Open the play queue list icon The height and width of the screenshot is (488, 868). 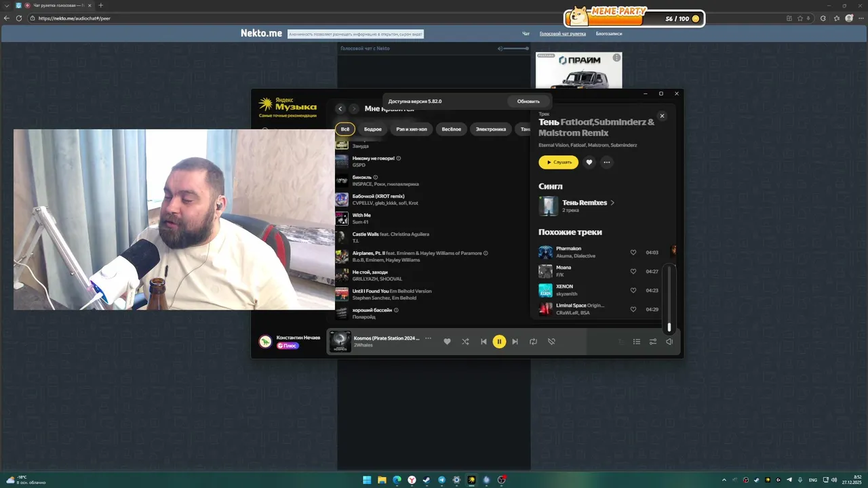point(637,342)
